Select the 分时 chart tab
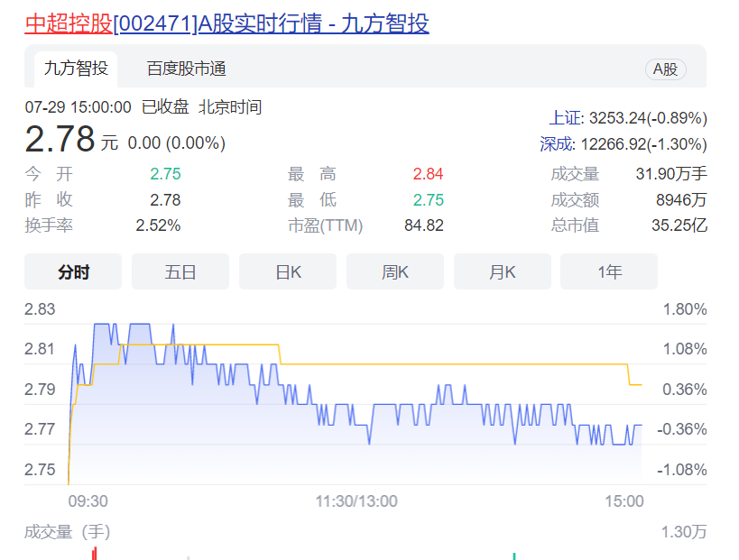Screen dimensions: 739x560 click(x=73, y=271)
